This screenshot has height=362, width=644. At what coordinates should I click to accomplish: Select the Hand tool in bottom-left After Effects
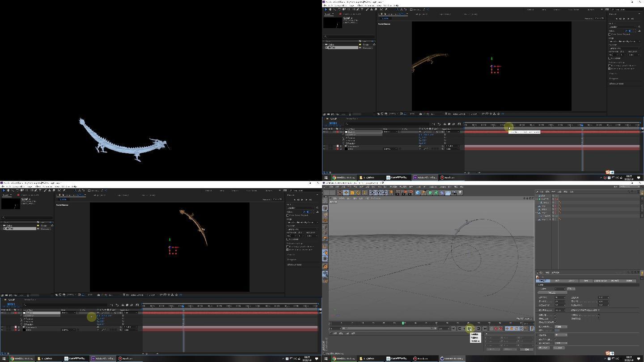(x=8, y=190)
